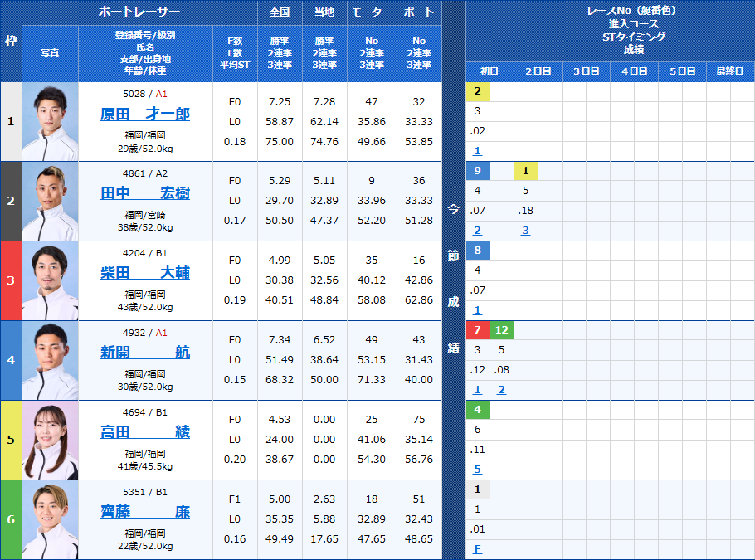Click the モーター column header

tap(372, 12)
